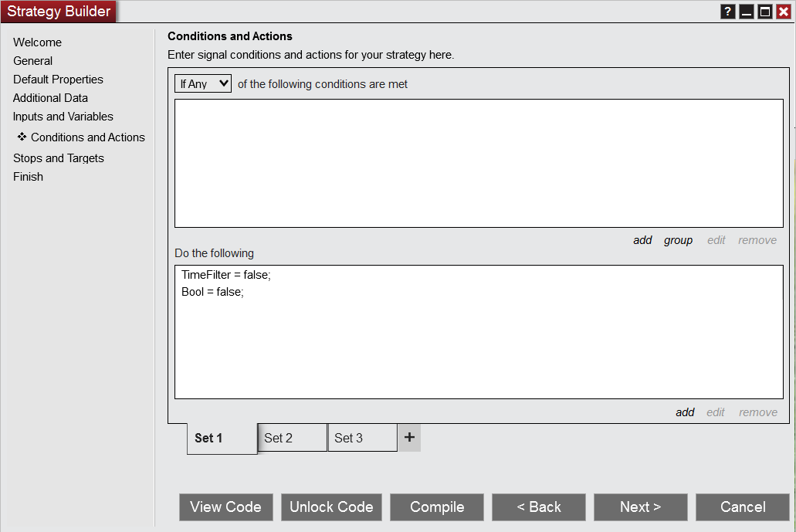Viewport: 796px width, 532px height.
Task: Click Unlock Code button
Action: coord(331,507)
